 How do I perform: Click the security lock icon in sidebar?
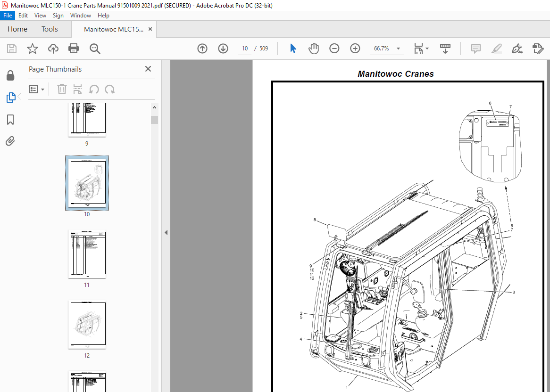tap(10, 75)
